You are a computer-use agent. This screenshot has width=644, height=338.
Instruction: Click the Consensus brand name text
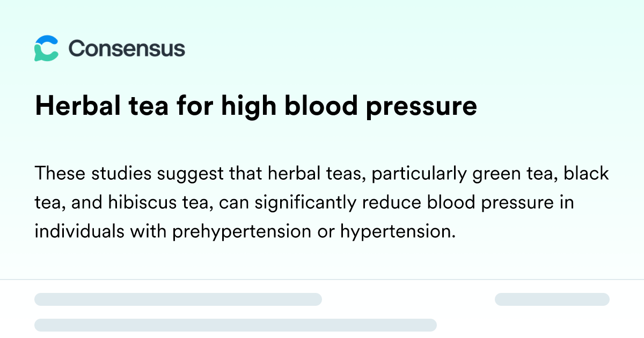pos(127,49)
